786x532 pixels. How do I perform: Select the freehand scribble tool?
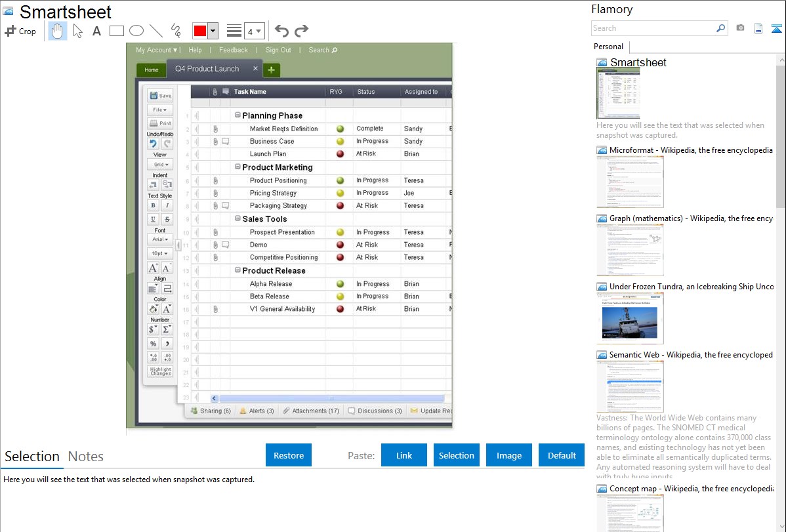coord(176,31)
